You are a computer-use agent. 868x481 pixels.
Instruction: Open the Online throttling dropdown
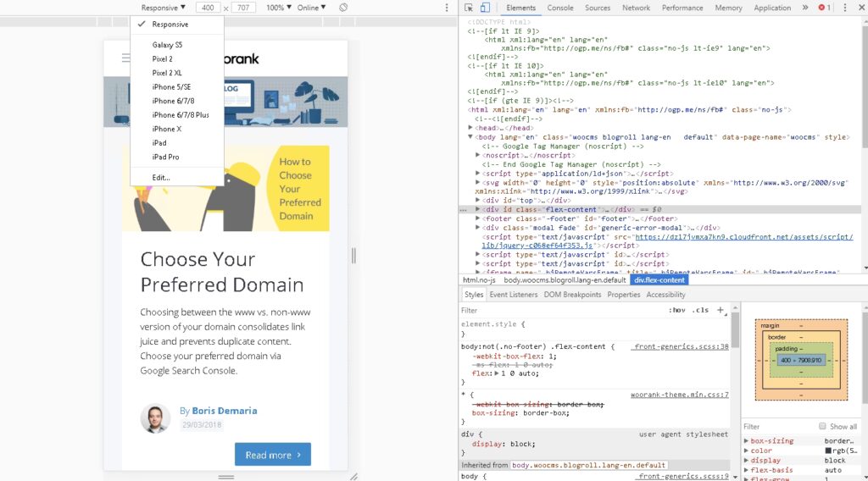click(311, 8)
